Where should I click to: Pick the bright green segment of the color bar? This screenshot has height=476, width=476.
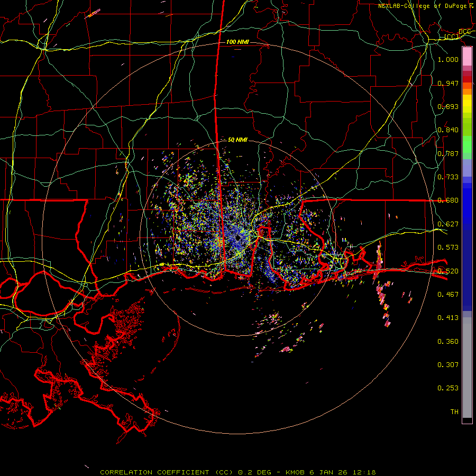467,144
